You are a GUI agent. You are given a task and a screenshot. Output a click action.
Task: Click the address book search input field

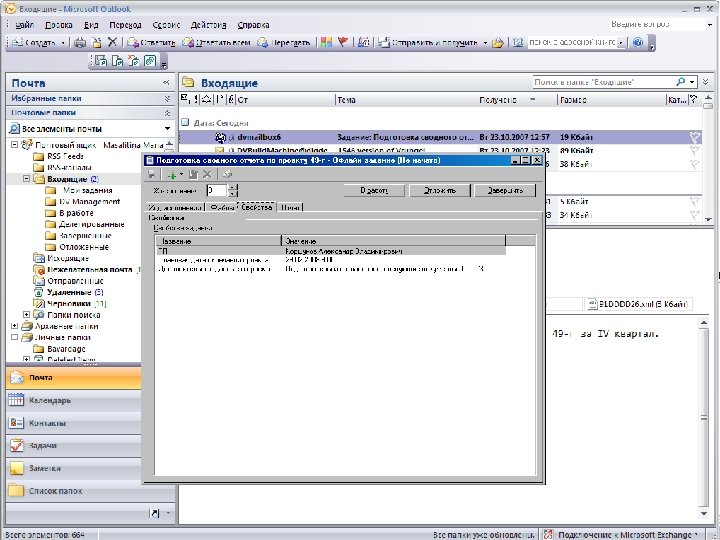[x=572, y=42]
